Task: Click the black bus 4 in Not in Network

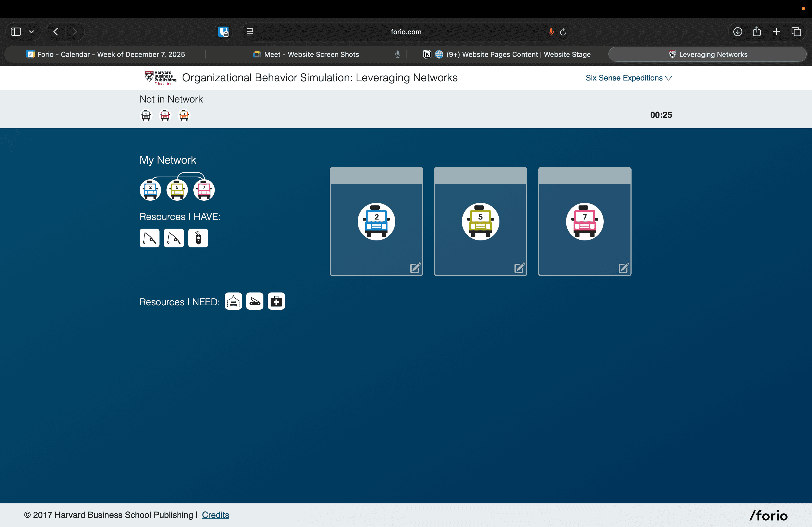Action: point(146,115)
